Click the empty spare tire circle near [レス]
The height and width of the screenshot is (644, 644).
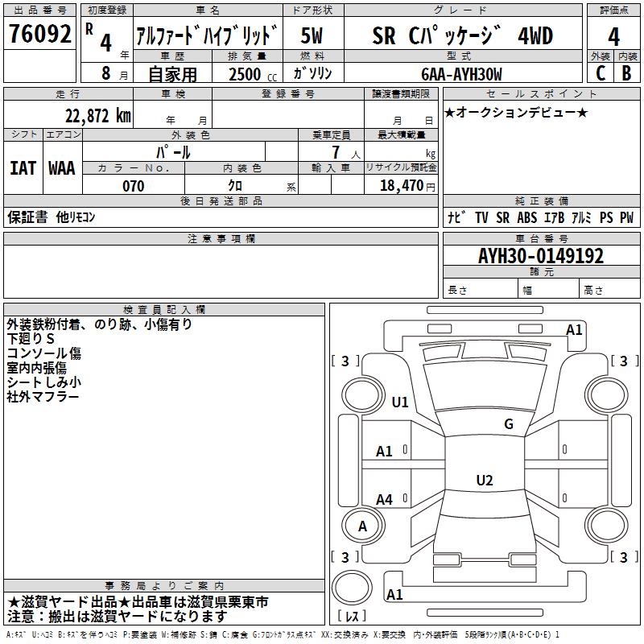point(353,585)
